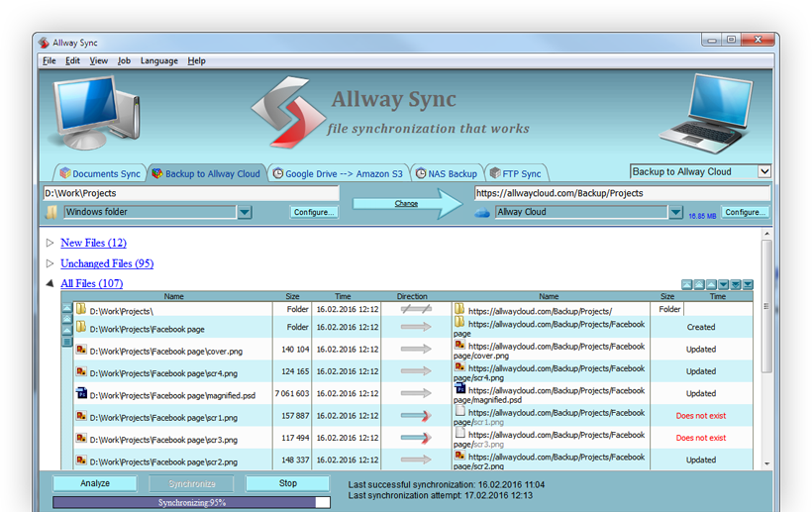Click the vertical scrollbar up arrow

(x=767, y=234)
